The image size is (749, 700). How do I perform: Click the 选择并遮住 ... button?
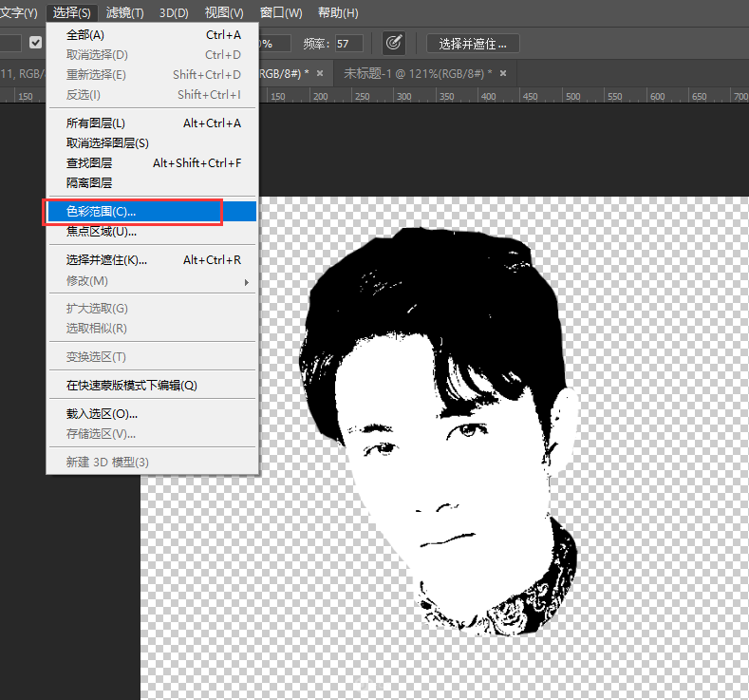[473, 44]
